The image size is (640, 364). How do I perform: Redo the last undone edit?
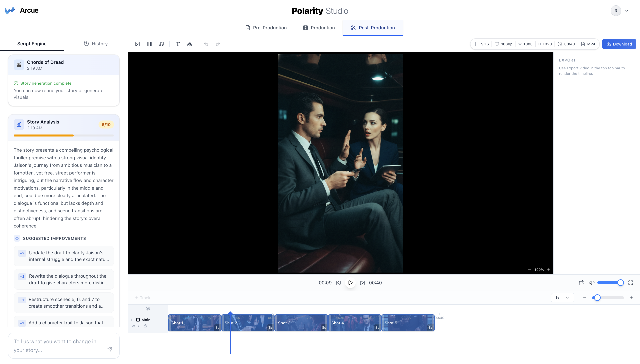click(x=218, y=44)
